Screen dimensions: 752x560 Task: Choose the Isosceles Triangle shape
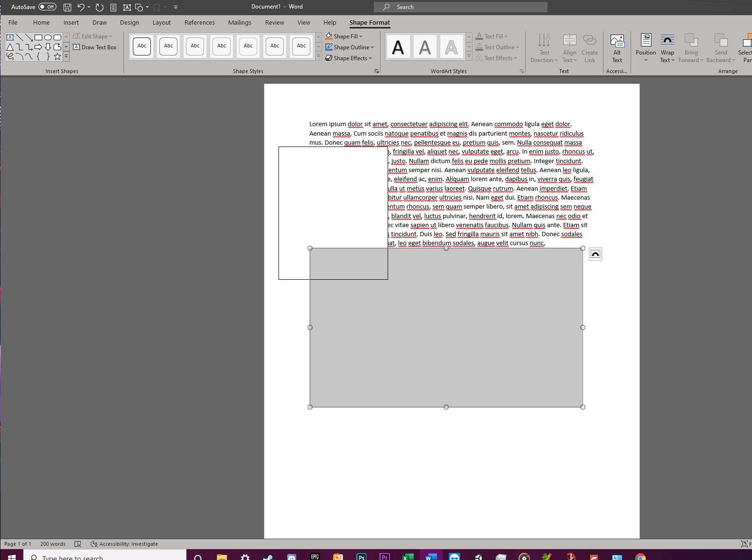coord(10,47)
